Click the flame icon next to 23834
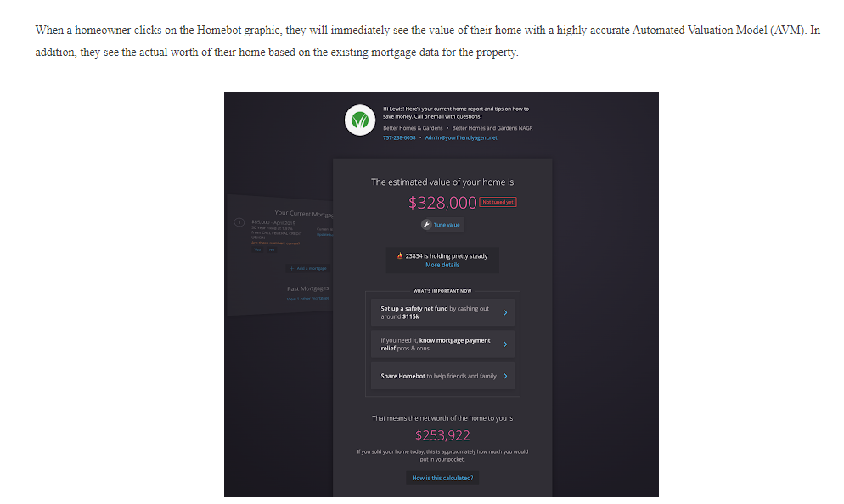Viewport: 844px width, 504px height. (400, 255)
